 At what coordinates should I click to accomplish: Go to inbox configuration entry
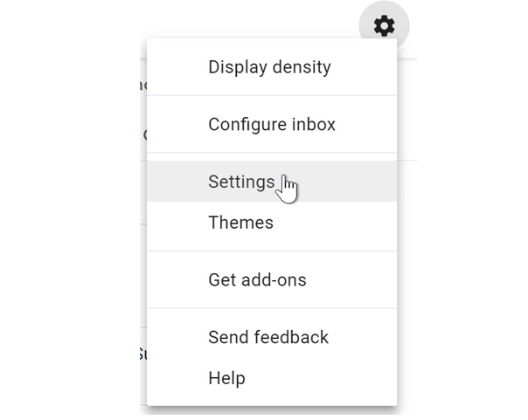(272, 124)
